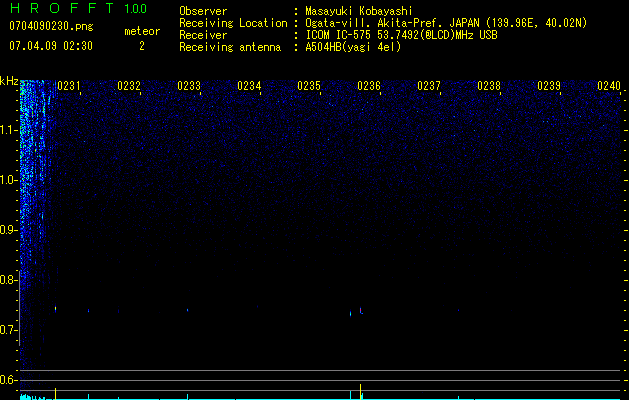Image resolution: width=629 pixels, height=400 pixels.
Task: Click the 0234 time marker
Action: coord(249,86)
